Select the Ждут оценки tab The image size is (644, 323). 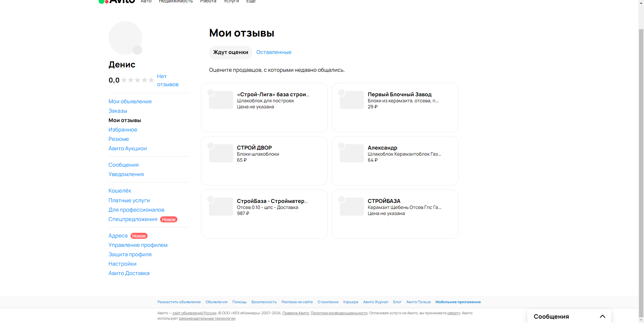pos(231,52)
